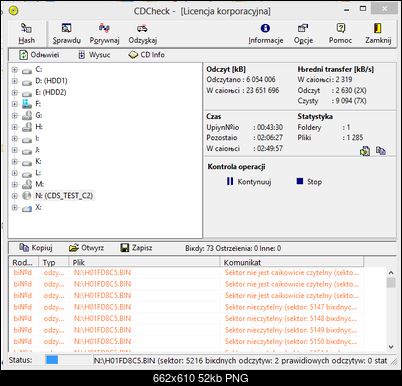This screenshot has height=386, width=402.
Task: Select the Porównaj compare tool
Action: pos(104,33)
